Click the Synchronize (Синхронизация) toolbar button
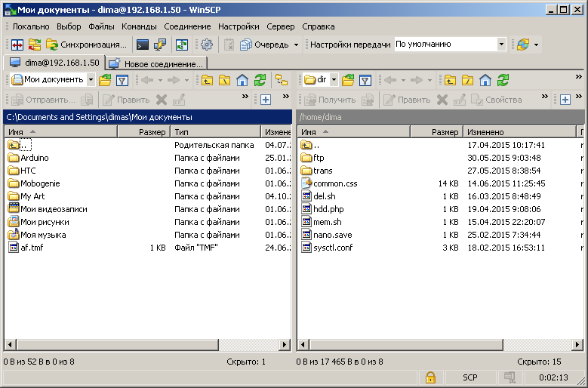Viewport: 588px width, 388px height. (x=86, y=45)
